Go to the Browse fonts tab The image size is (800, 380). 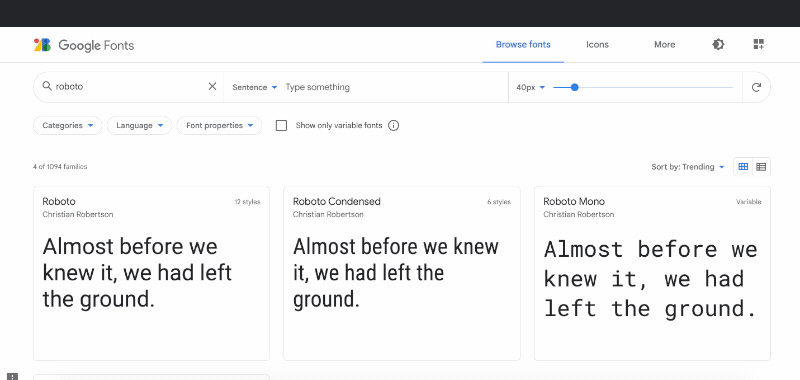(x=523, y=44)
